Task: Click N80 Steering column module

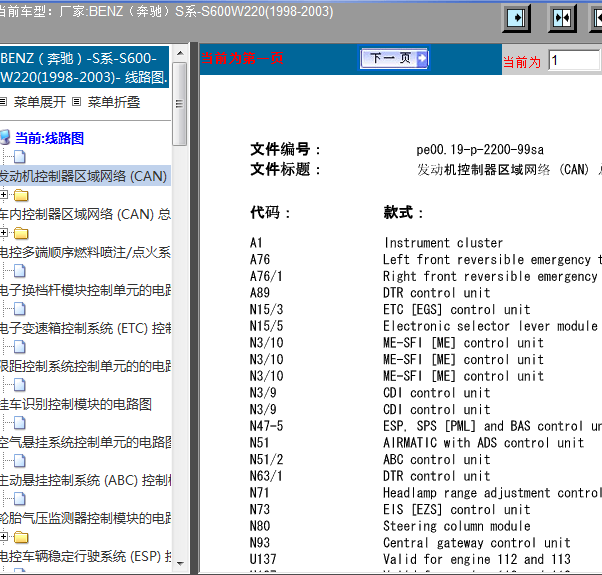Action: (x=390, y=526)
